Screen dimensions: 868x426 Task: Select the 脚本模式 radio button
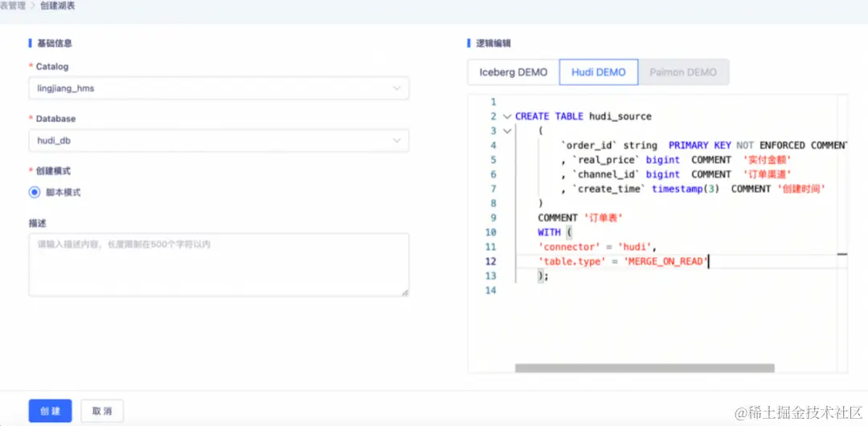point(35,192)
